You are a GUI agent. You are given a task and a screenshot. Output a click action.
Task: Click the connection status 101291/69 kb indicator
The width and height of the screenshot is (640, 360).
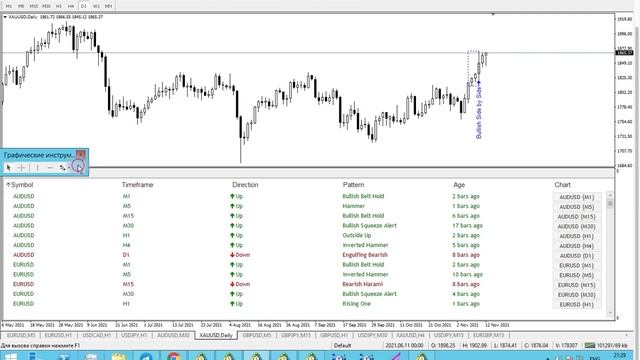click(x=606, y=346)
